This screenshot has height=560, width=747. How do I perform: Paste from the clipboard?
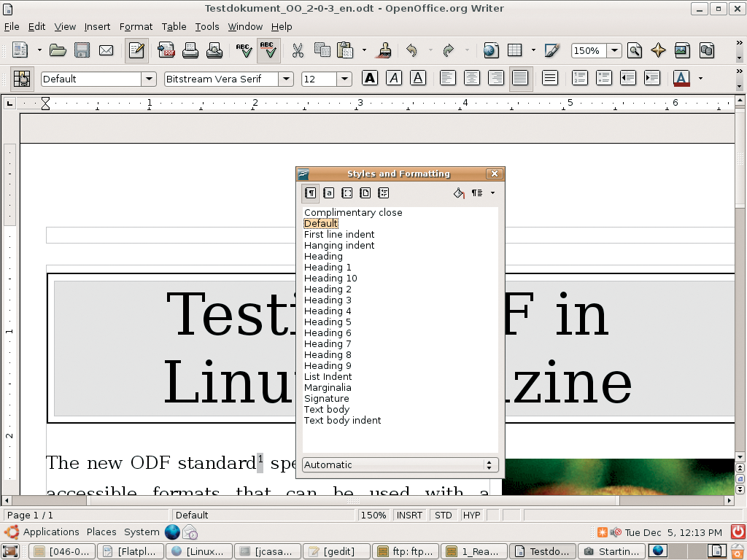345,50
